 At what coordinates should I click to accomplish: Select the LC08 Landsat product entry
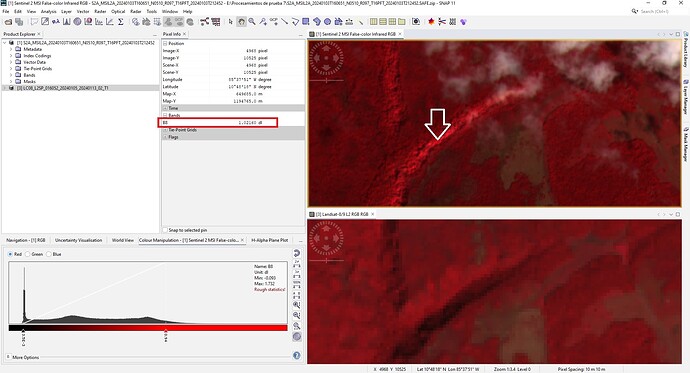[62, 88]
